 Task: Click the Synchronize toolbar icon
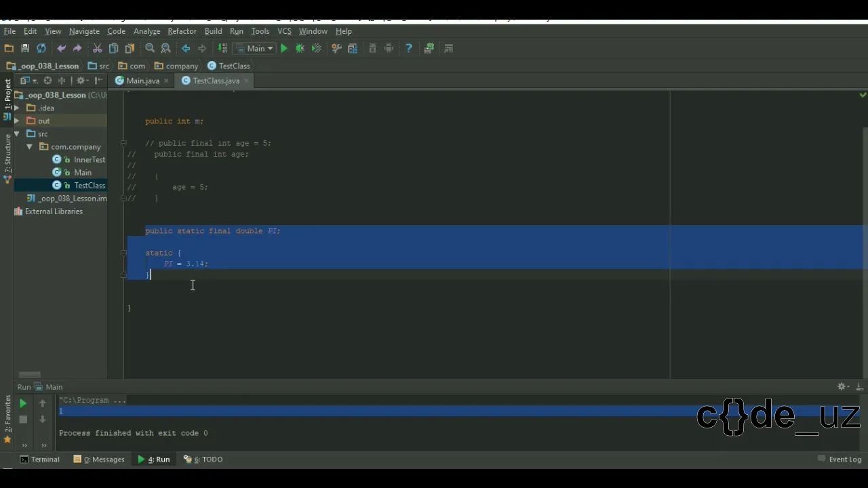[41, 48]
